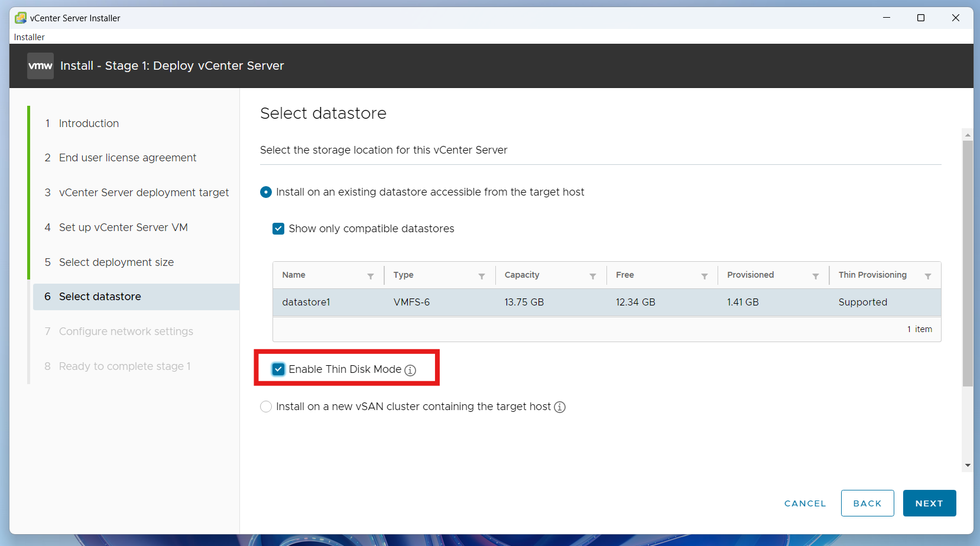Screen dimensions: 980x546
Task: Disable the Thin Disk Mode checkbox
Action: pyautogui.click(x=278, y=369)
